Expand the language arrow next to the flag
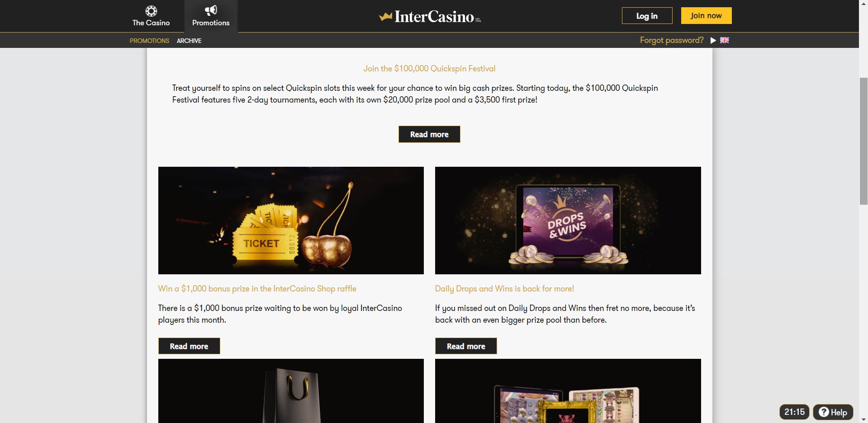The width and height of the screenshot is (868, 423). click(713, 40)
